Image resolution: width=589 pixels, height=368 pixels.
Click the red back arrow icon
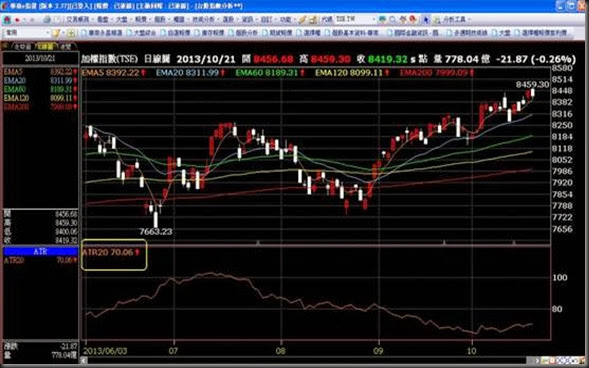[x=18, y=20]
